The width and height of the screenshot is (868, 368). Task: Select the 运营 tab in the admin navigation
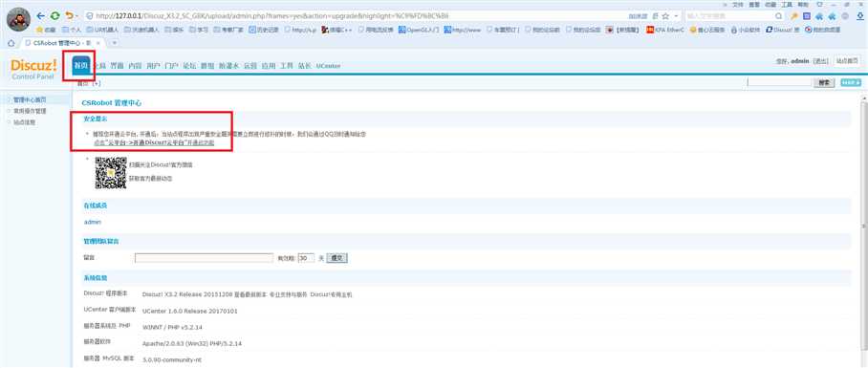point(250,66)
